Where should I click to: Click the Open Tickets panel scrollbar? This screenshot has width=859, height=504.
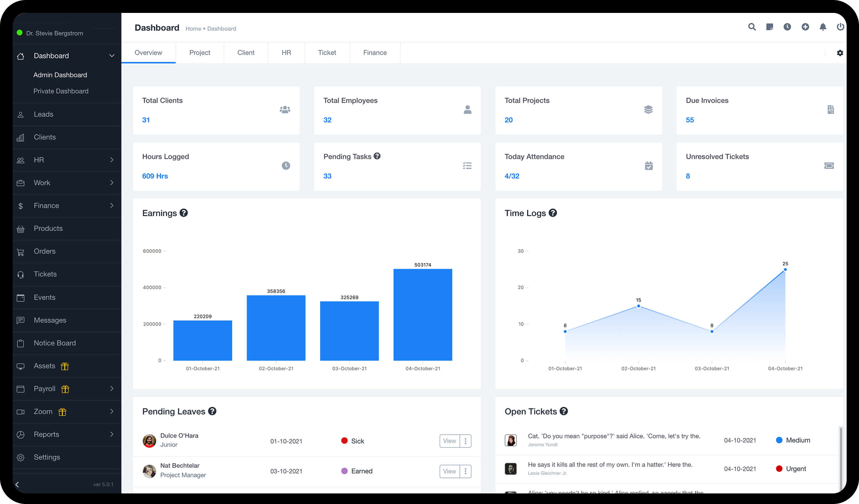[840, 457]
